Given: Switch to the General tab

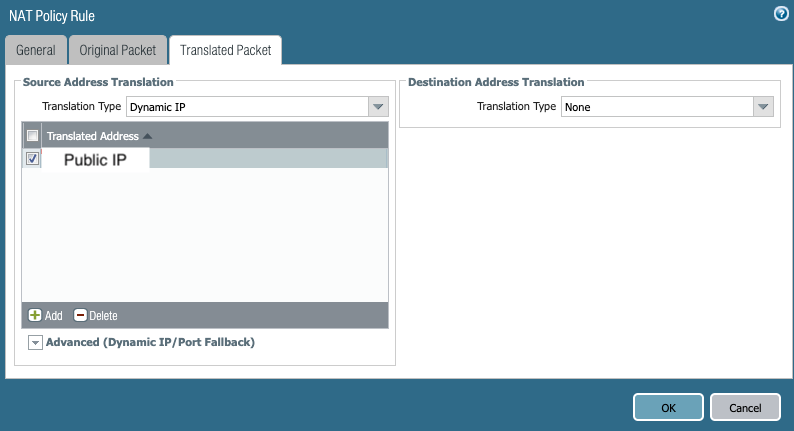Looking at the screenshot, I should pos(36,50).
